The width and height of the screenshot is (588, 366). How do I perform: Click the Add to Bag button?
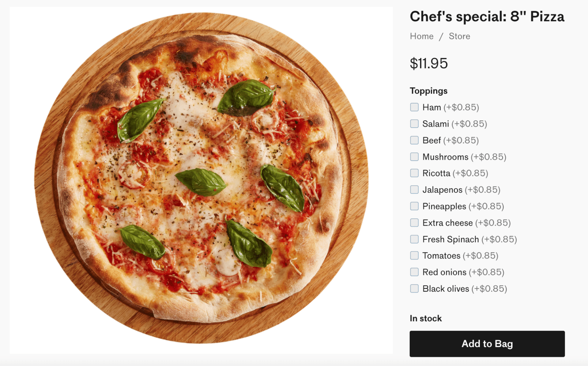pos(487,344)
